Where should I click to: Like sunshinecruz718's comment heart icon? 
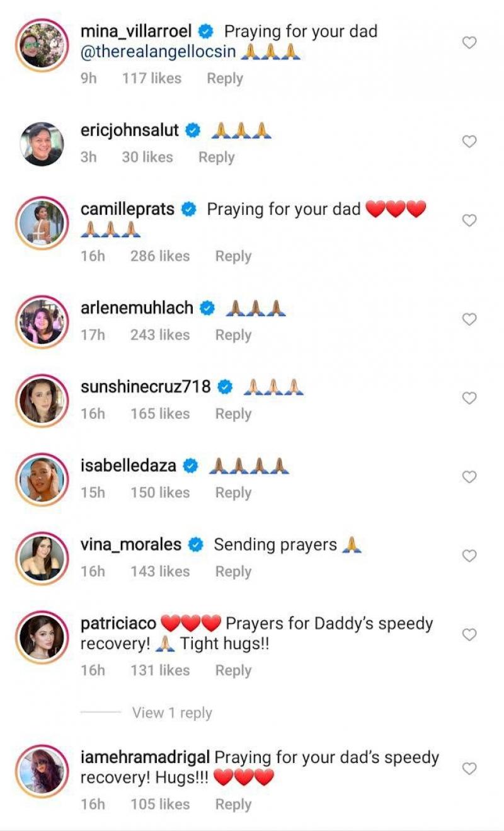click(469, 398)
